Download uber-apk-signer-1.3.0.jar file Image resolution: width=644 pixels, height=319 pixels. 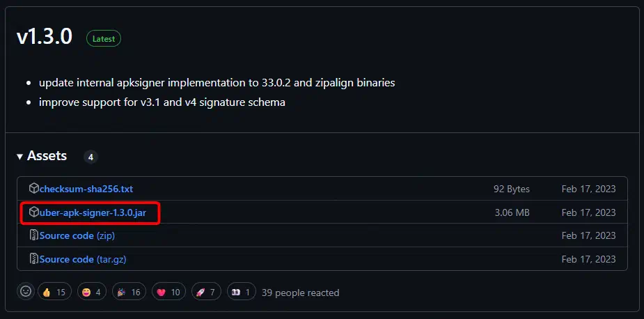coord(93,212)
